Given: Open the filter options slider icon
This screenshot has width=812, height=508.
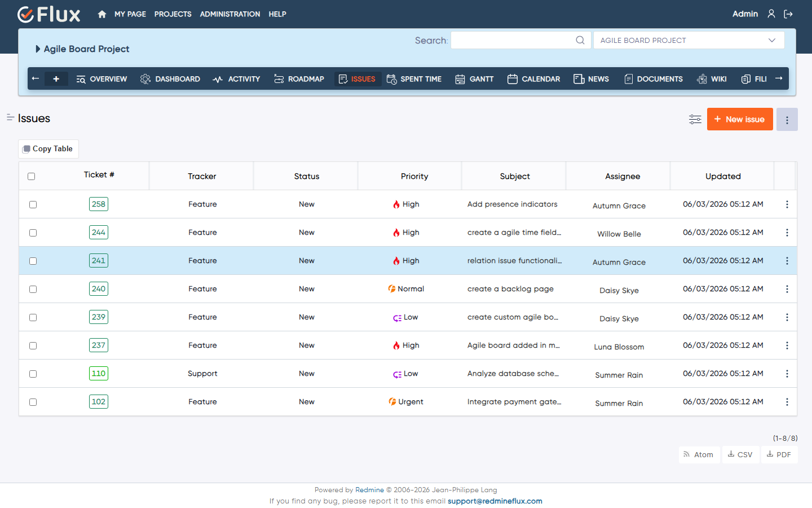Looking at the screenshot, I should [x=695, y=119].
